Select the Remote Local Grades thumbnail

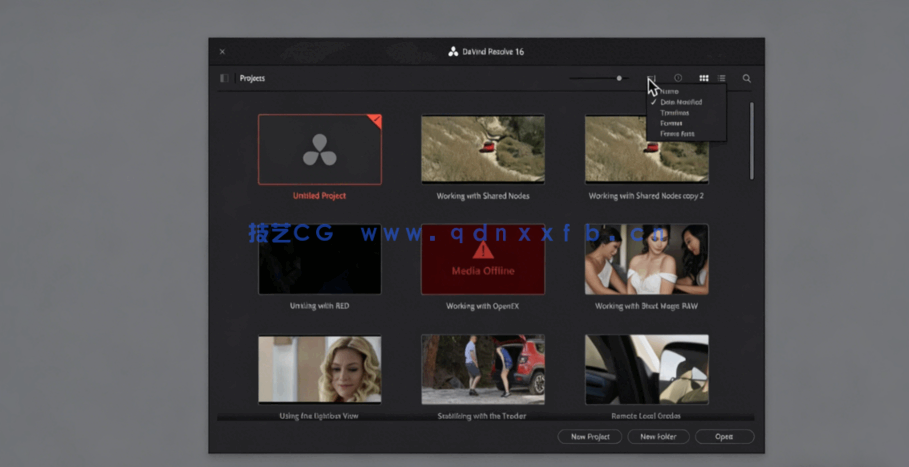(646, 369)
